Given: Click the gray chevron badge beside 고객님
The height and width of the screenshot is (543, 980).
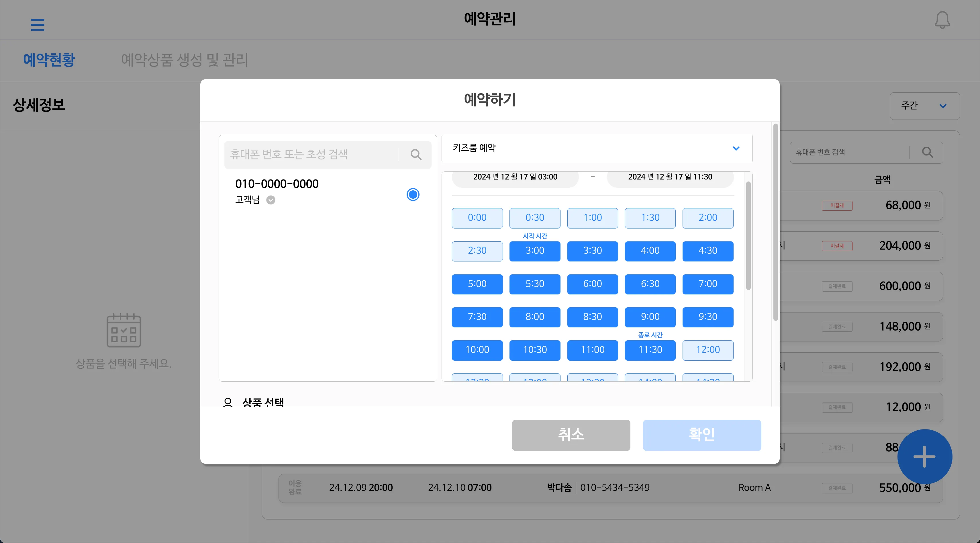Looking at the screenshot, I should [x=271, y=200].
